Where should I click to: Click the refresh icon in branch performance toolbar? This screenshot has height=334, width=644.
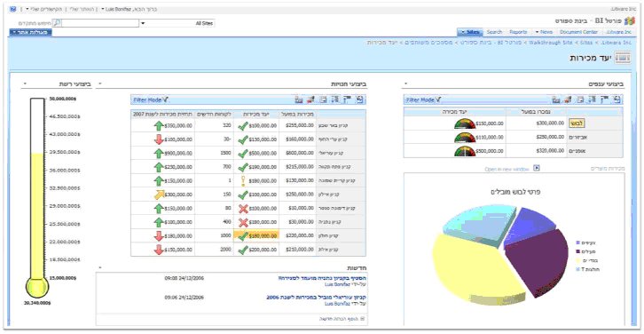click(617, 99)
